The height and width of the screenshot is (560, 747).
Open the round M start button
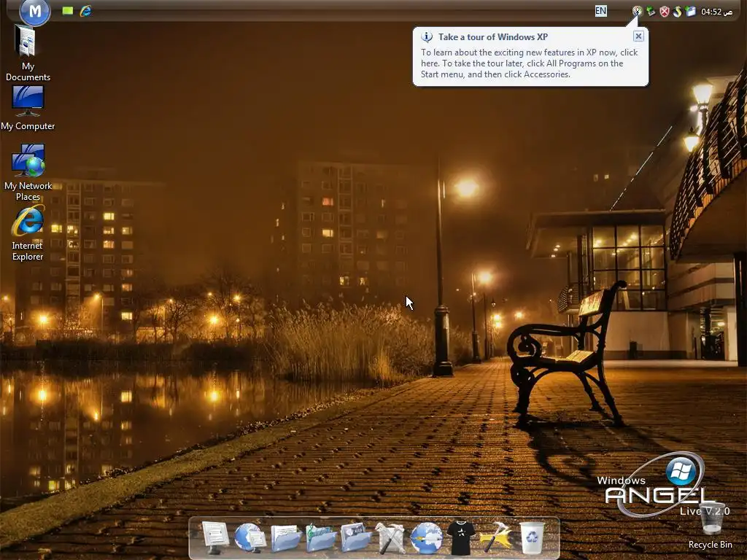point(35,12)
